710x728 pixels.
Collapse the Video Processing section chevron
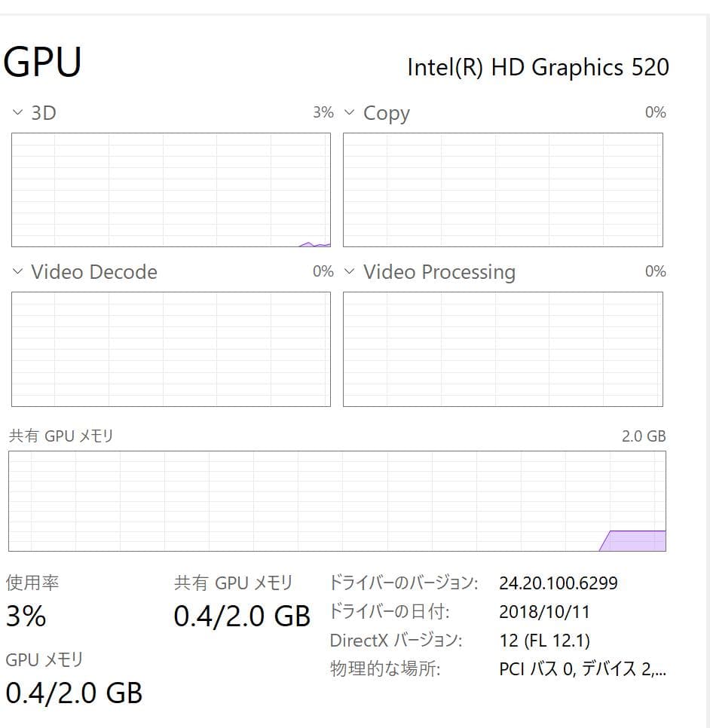tap(348, 271)
